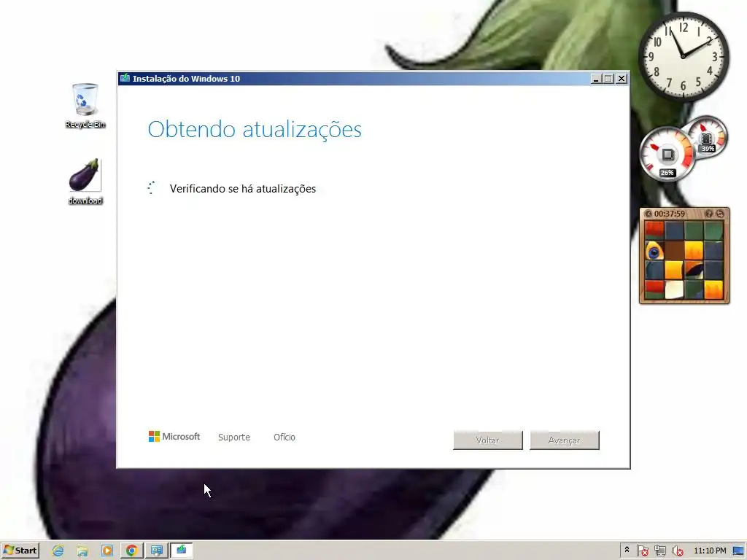
Task: Click the Suporte link
Action: coord(234,437)
